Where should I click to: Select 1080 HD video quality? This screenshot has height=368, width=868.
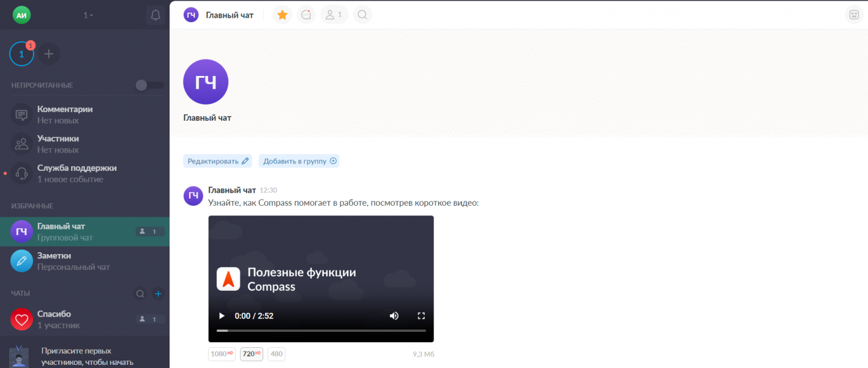coord(222,354)
